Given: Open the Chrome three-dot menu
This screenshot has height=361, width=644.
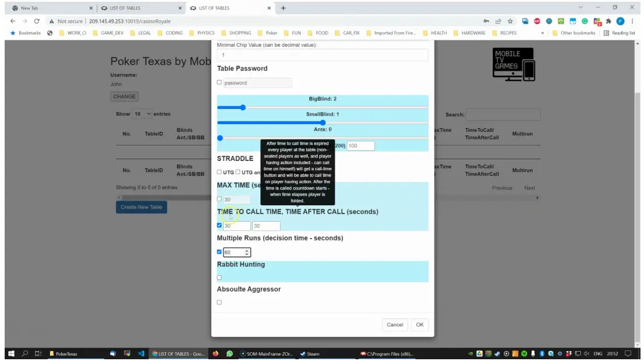Looking at the screenshot, I should [x=632, y=22].
